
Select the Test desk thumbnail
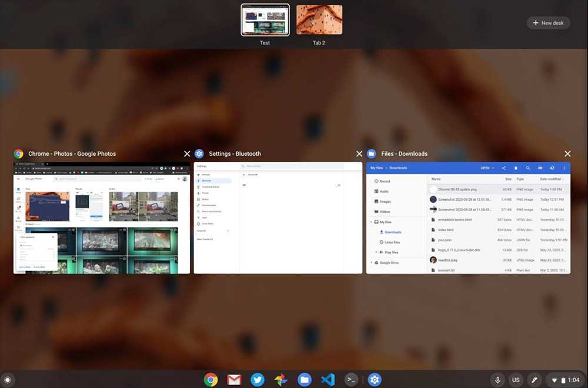coord(265,21)
